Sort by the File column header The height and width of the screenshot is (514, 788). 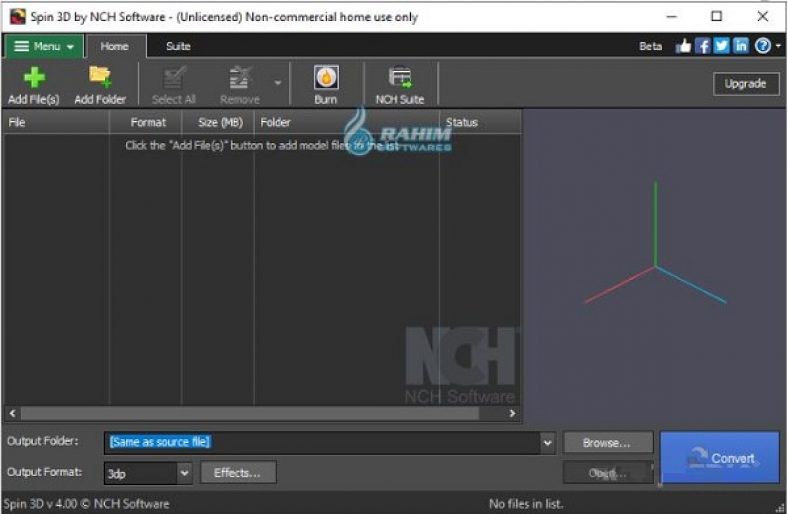56,122
